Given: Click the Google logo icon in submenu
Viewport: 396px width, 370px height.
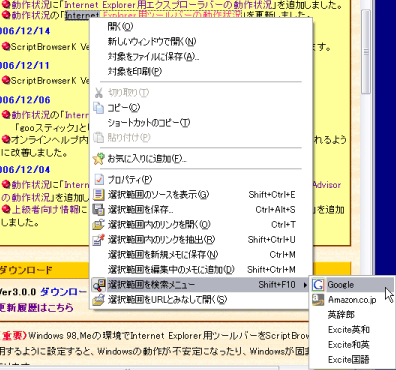Looking at the screenshot, I should 318,285.
